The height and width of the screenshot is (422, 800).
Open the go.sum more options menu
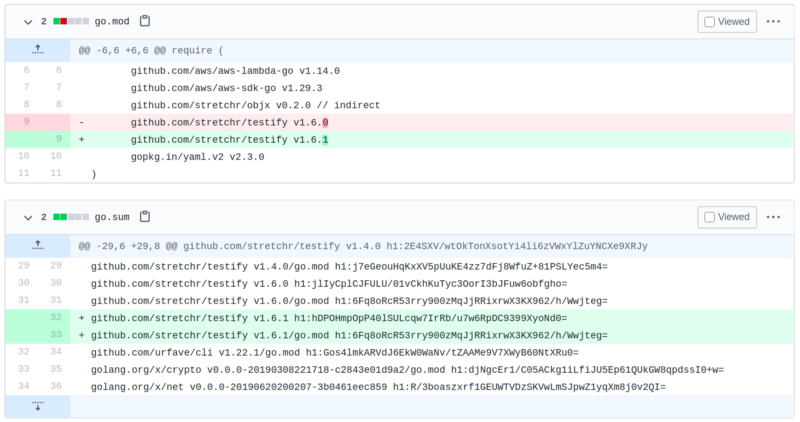pos(773,217)
